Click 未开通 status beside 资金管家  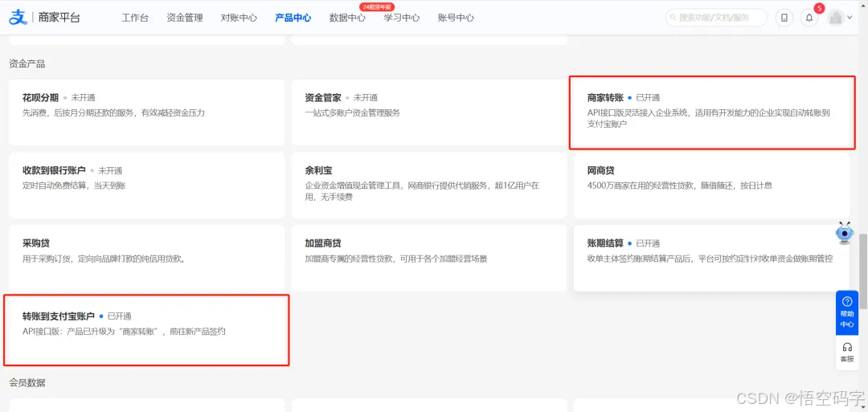366,98
